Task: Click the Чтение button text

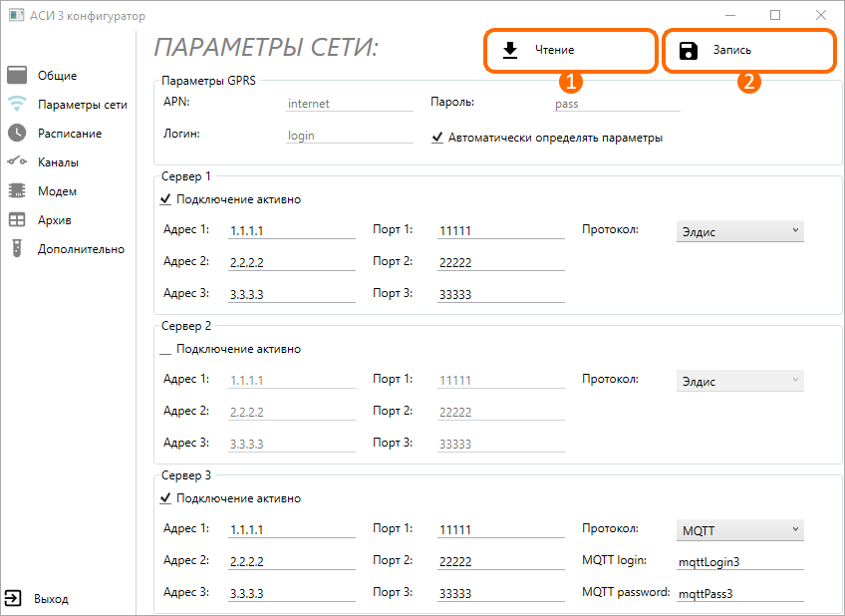Action: click(x=554, y=50)
